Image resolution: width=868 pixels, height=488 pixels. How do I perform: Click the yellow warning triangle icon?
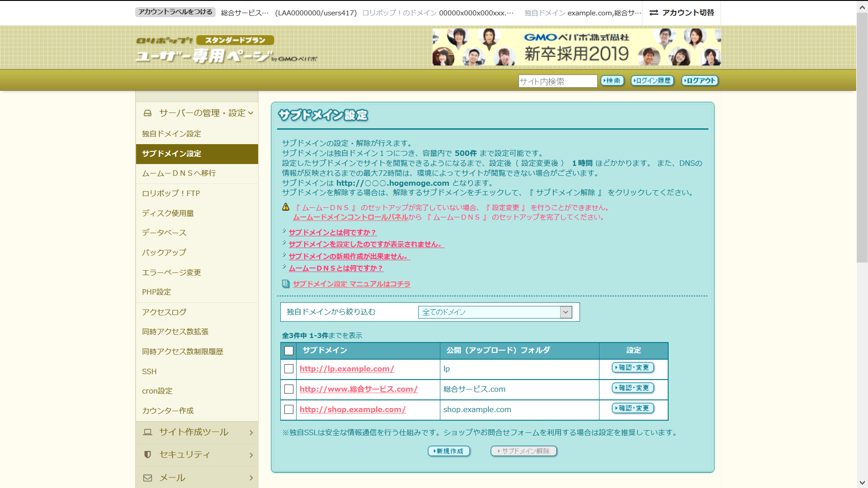286,207
